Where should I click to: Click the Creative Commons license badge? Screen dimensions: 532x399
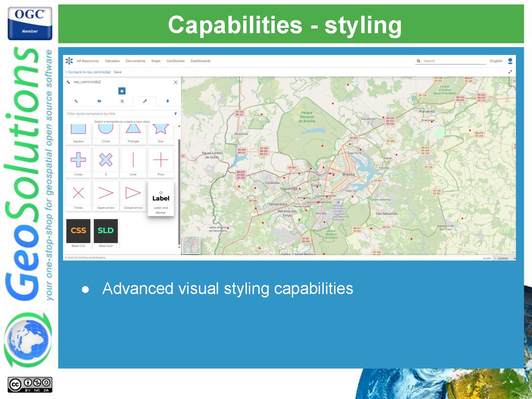30,385
